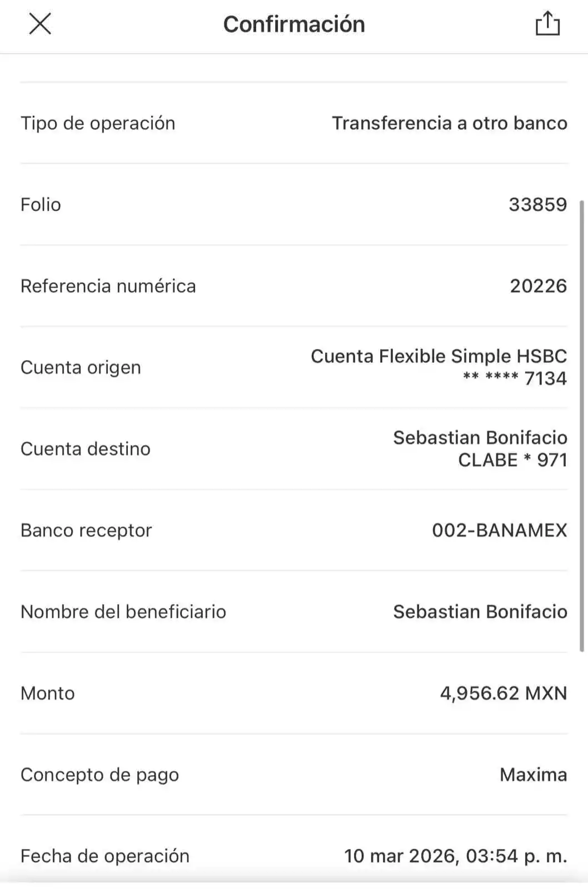Tap the Fecha de operación label

coord(105,856)
